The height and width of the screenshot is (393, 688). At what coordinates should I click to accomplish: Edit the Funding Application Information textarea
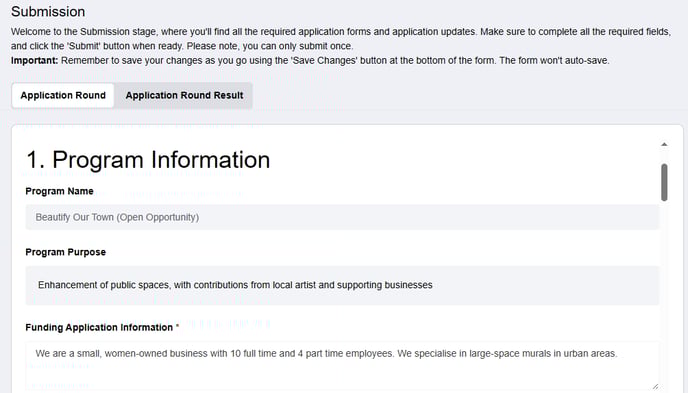[342, 366]
